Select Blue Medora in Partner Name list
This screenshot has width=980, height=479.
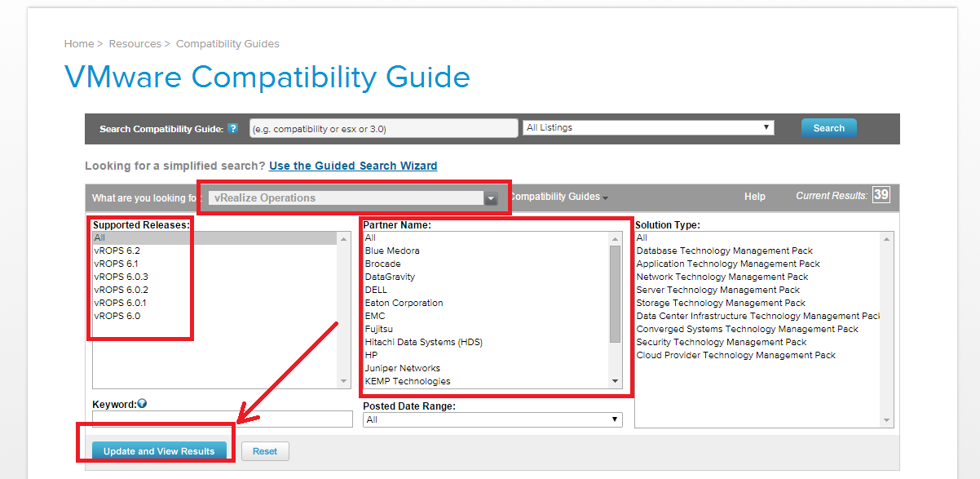pos(392,251)
